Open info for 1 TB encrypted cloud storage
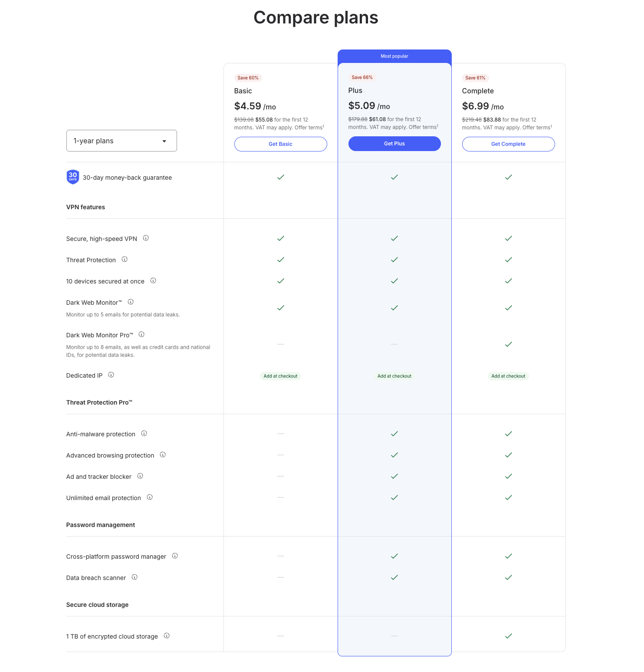 click(167, 636)
